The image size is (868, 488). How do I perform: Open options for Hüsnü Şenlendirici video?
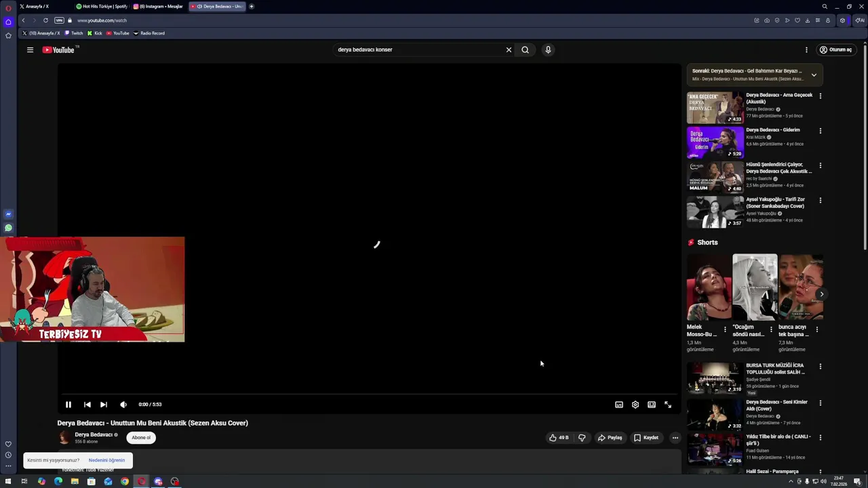pos(820,165)
